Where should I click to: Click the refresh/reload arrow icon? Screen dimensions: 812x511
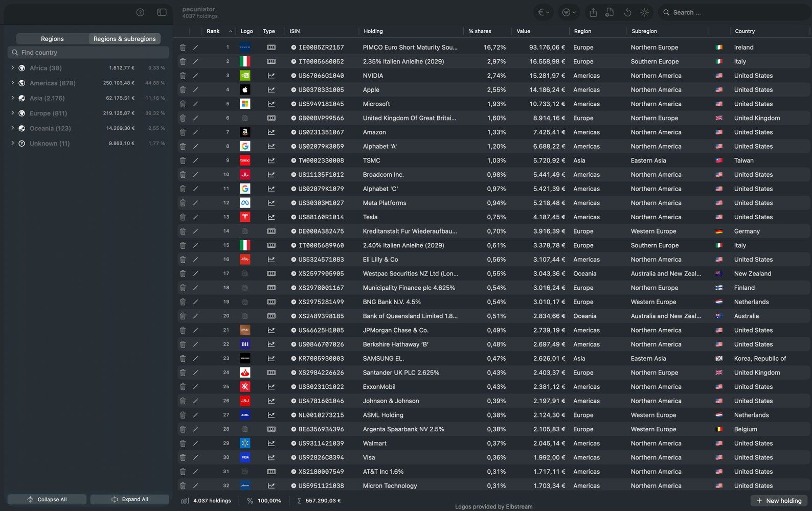(x=627, y=12)
